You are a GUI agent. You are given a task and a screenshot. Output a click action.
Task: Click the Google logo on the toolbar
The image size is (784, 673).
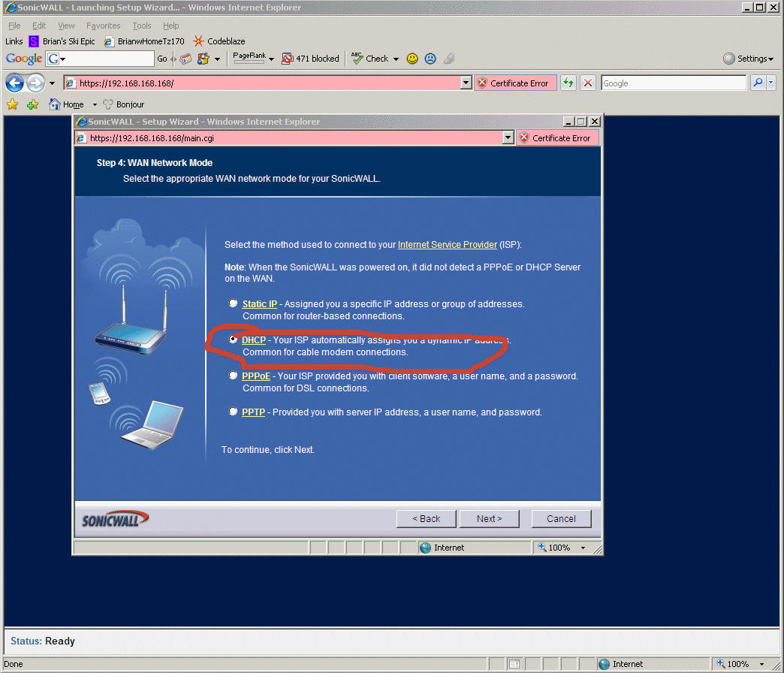tap(24, 59)
